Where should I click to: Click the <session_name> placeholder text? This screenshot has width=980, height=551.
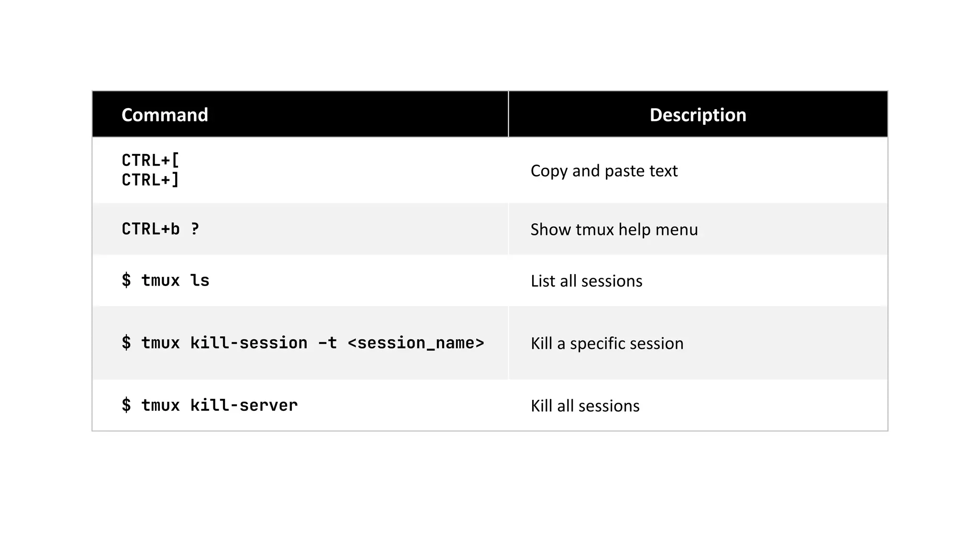tap(416, 343)
